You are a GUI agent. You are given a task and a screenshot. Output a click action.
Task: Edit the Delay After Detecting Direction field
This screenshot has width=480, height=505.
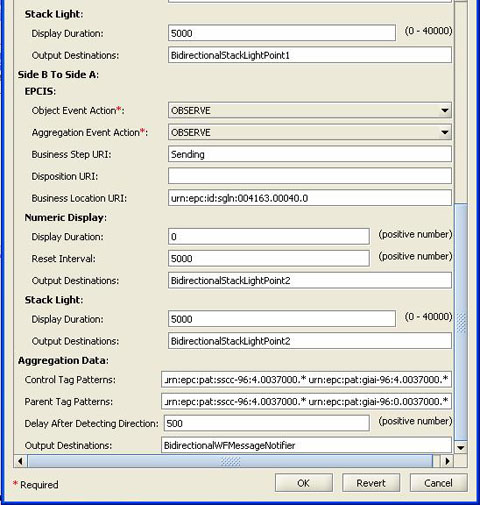[x=267, y=423]
